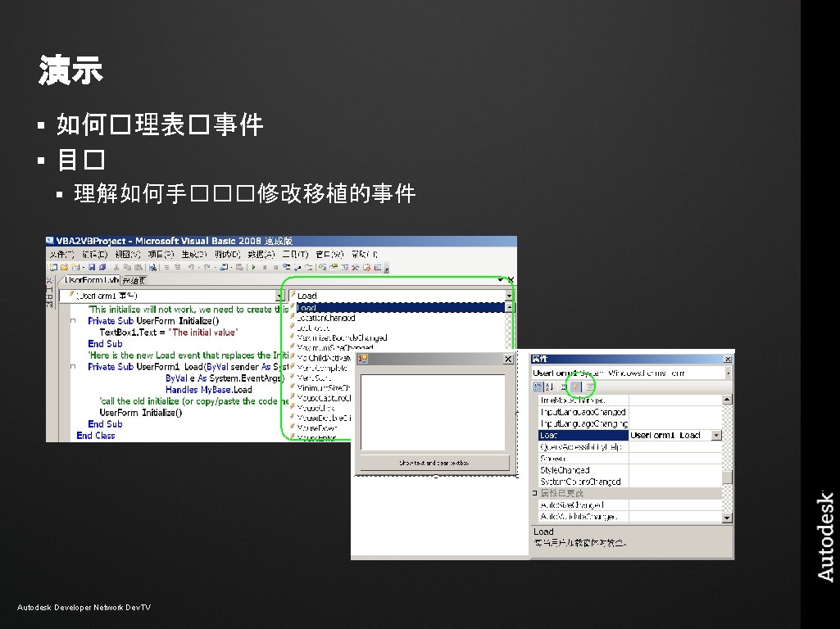
Task: Click Alphabetical sort icon in Properties panel
Action: (x=549, y=387)
